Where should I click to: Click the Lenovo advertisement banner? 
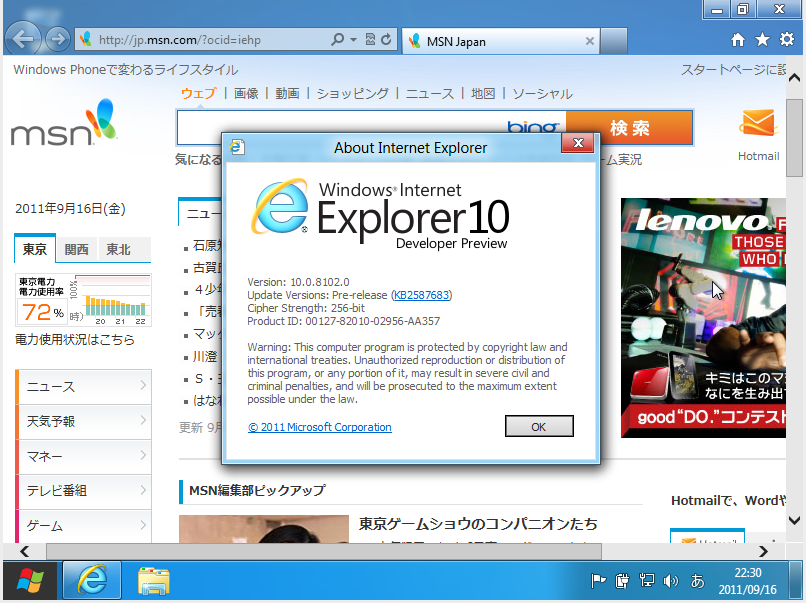(x=703, y=318)
